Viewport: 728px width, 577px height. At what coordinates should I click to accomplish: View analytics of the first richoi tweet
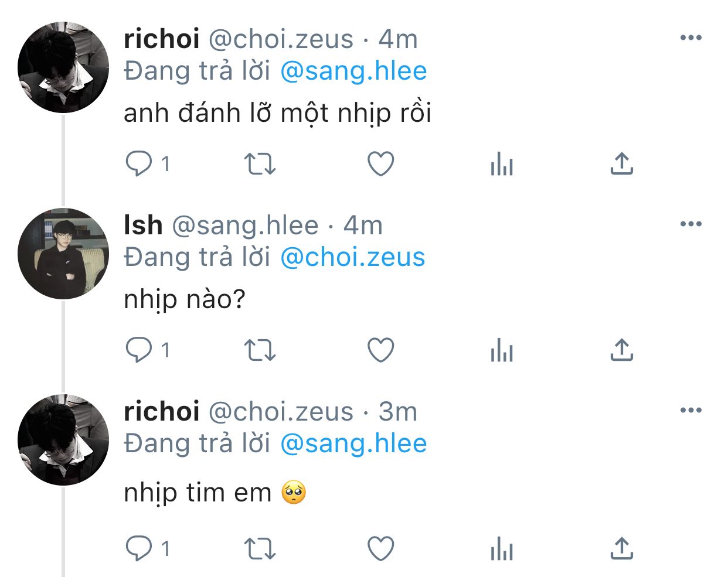(x=502, y=164)
